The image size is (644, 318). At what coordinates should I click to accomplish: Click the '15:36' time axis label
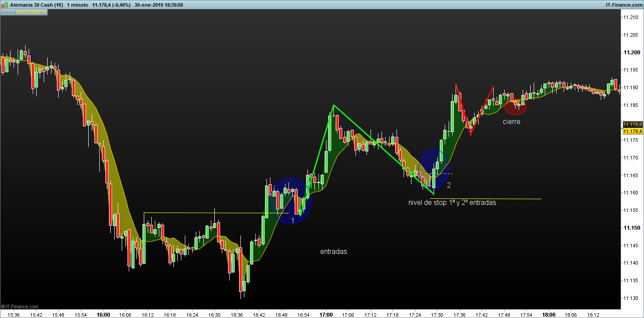(x=14, y=315)
